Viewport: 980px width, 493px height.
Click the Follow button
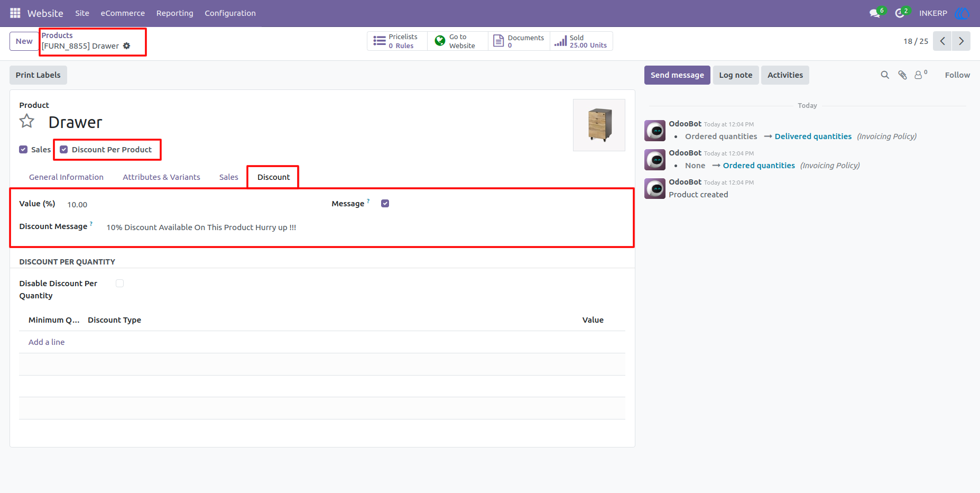coord(957,75)
